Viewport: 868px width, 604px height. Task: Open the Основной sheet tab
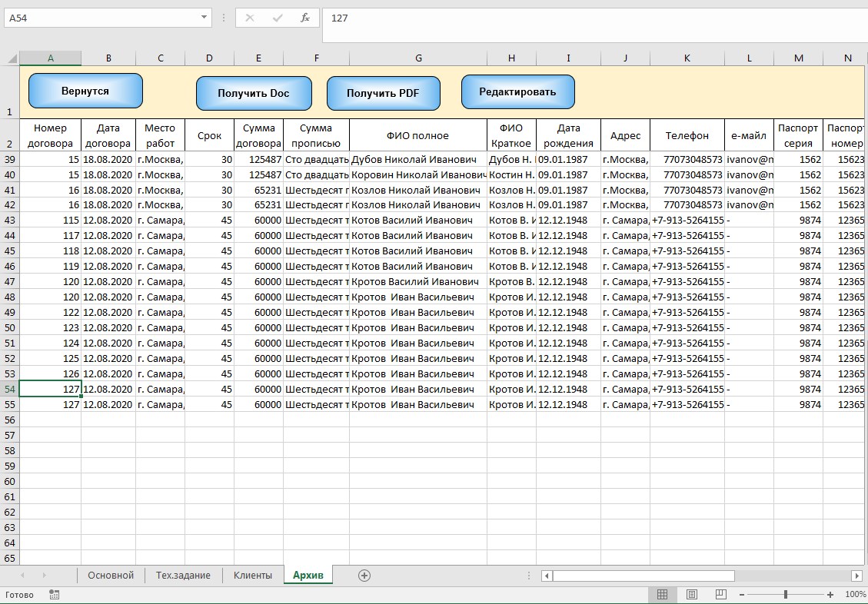[x=111, y=576]
